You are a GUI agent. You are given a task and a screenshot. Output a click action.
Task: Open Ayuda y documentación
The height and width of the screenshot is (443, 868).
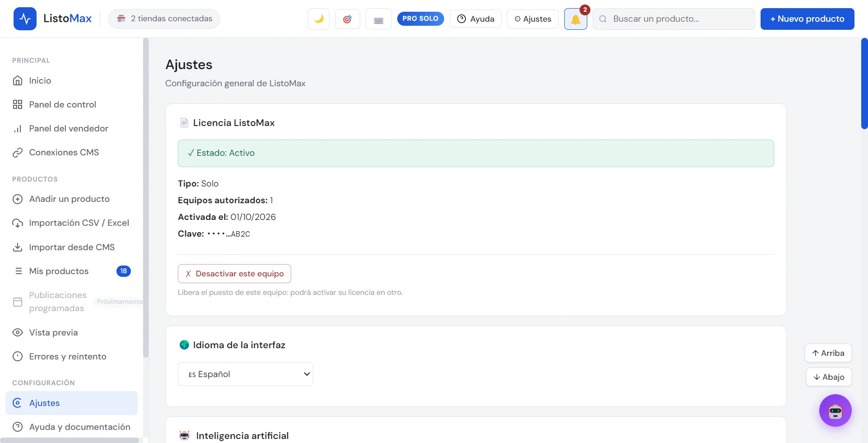[71, 427]
